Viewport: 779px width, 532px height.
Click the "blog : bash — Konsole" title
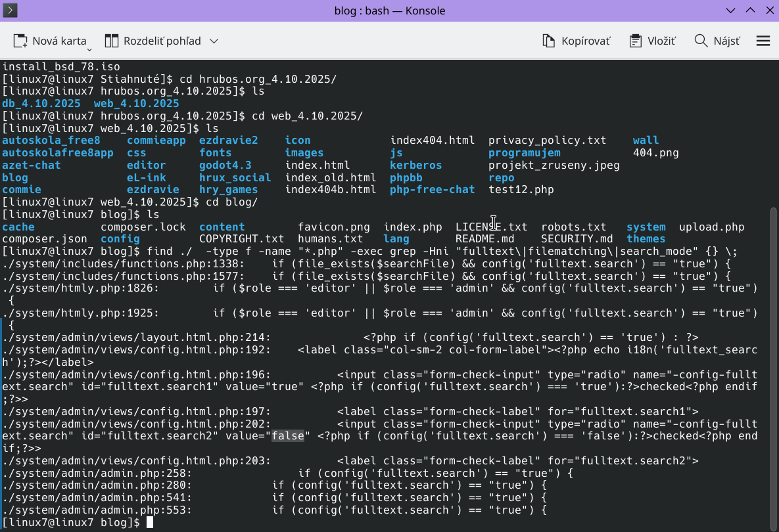(389, 11)
